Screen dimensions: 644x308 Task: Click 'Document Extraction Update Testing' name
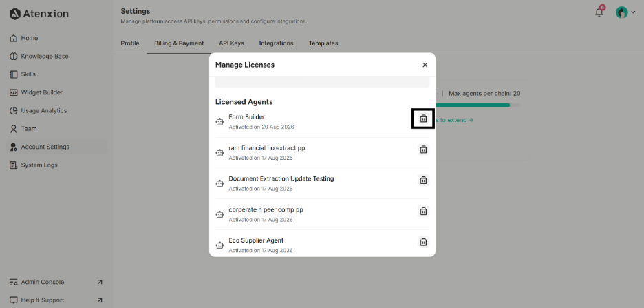[281, 178]
